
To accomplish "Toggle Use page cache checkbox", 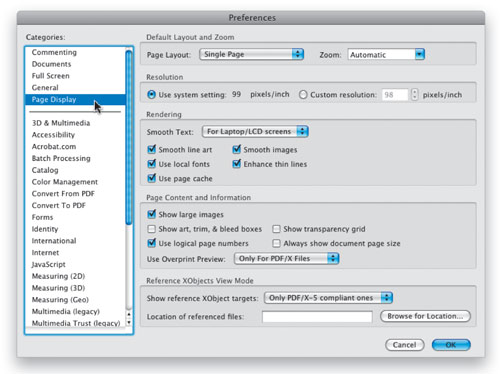I will point(152,178).
